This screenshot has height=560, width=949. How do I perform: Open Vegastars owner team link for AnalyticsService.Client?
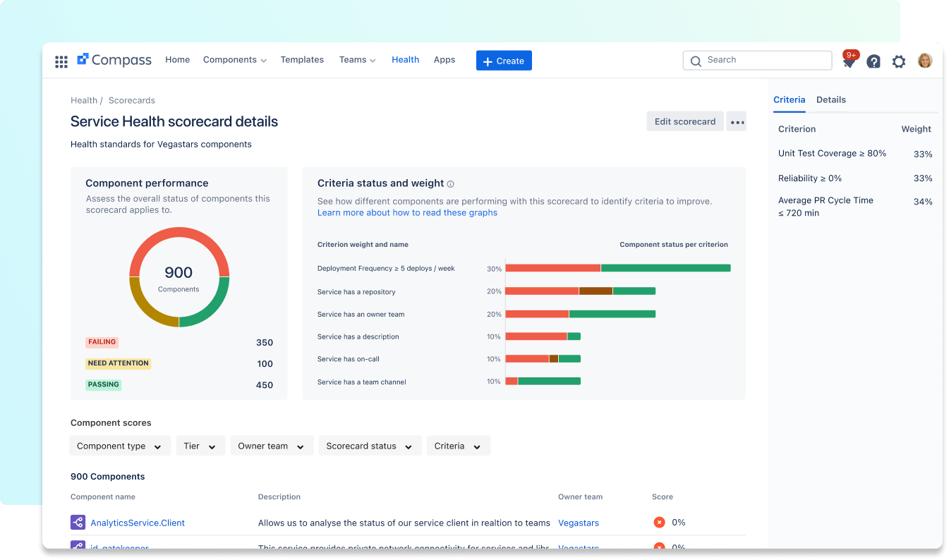point(579,523)
